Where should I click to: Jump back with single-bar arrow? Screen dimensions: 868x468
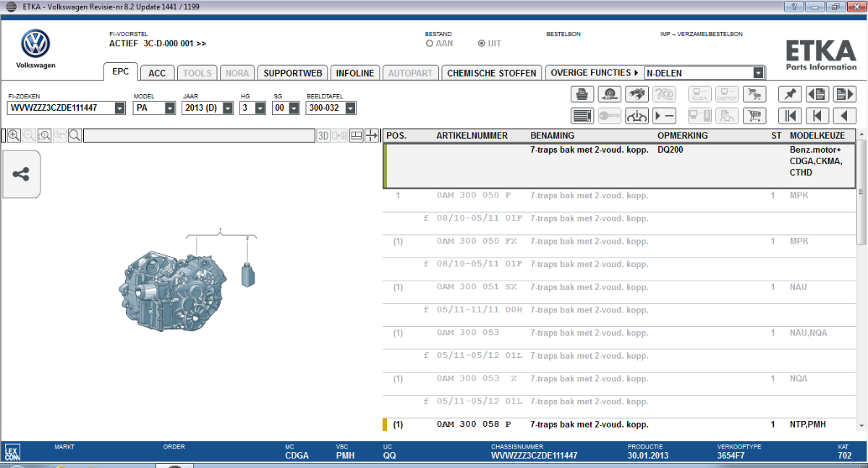point(817,116)
